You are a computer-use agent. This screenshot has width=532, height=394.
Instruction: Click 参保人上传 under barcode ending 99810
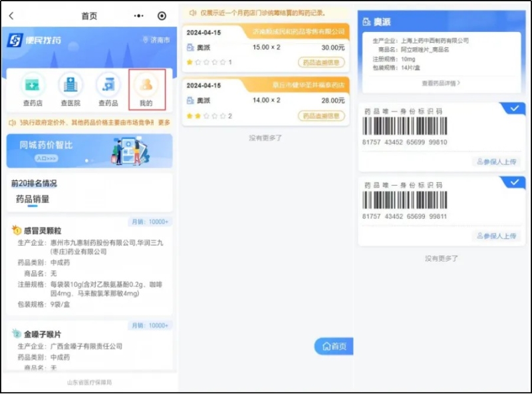click(497, 162)
